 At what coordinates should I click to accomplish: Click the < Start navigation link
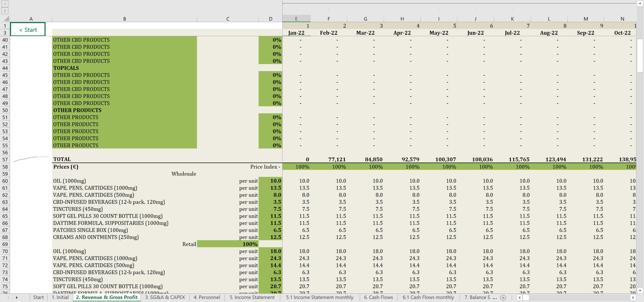[28, 30]
